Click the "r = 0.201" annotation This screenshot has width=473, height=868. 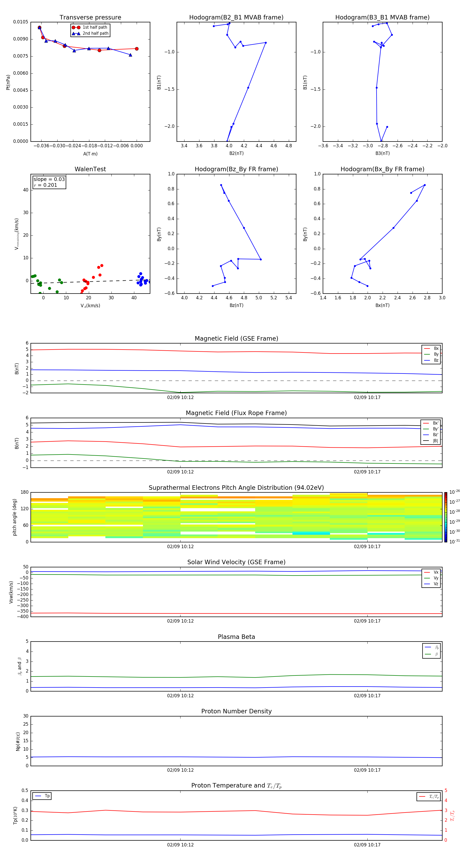pos(45,185)
